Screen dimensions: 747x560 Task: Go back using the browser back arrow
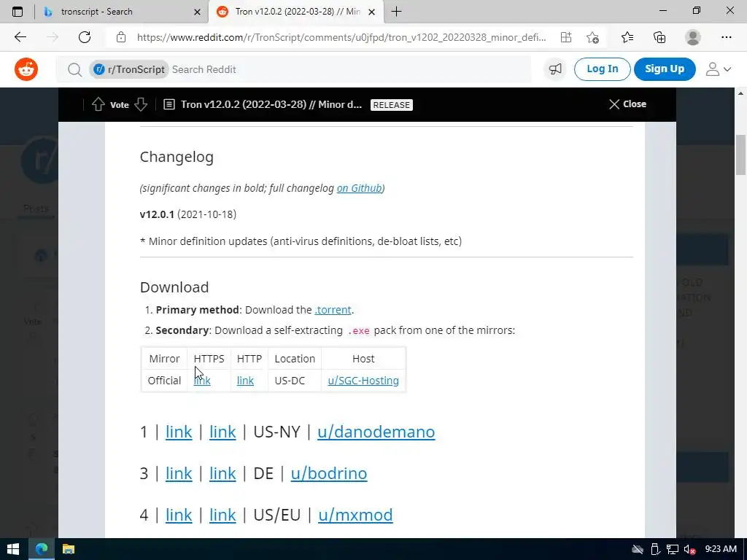point(20,37)
